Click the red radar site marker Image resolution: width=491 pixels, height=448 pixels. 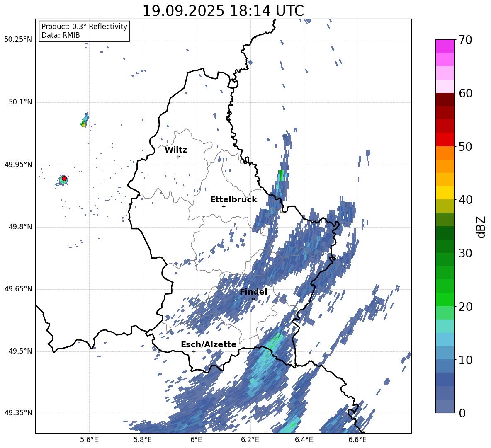point(64,179)
